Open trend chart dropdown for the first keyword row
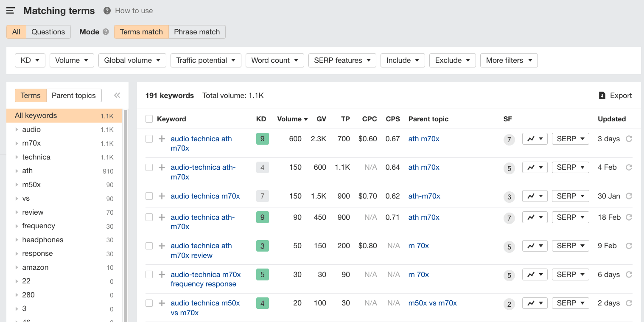This screenshot has height=322, width=644. click(535, 139)
